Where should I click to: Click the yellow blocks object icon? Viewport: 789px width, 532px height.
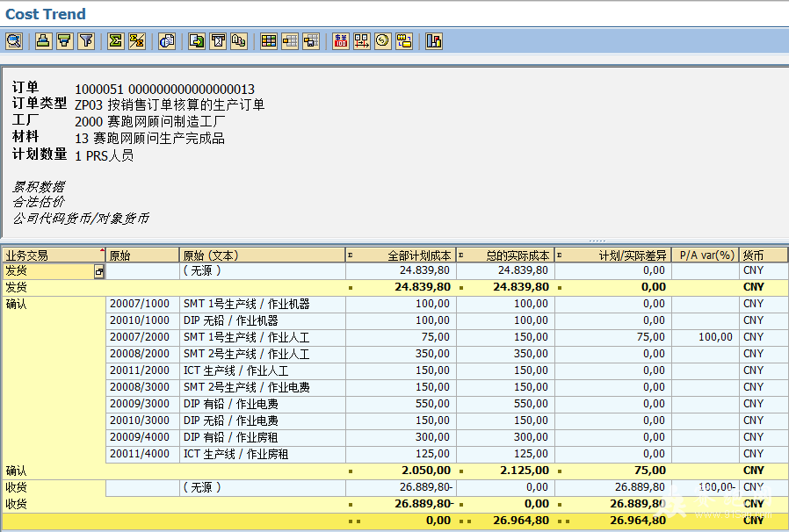404,40
